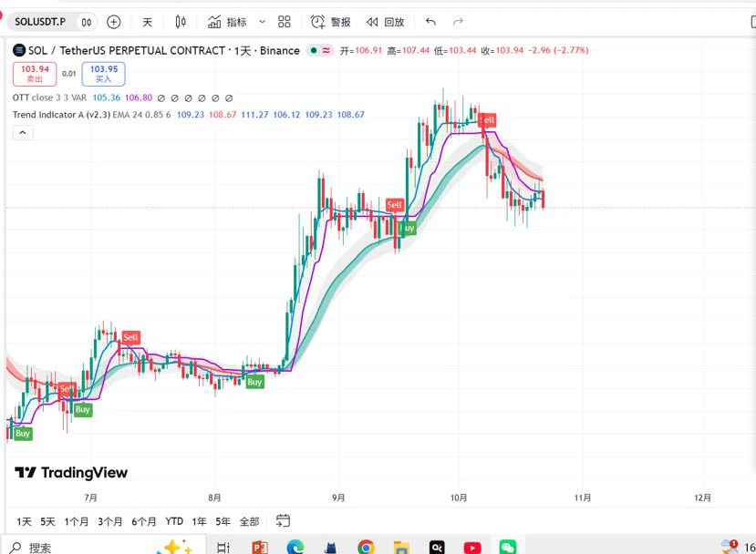Expand the indicator templates dropdown arrow
756x554 pixels.
click(263, 22)
